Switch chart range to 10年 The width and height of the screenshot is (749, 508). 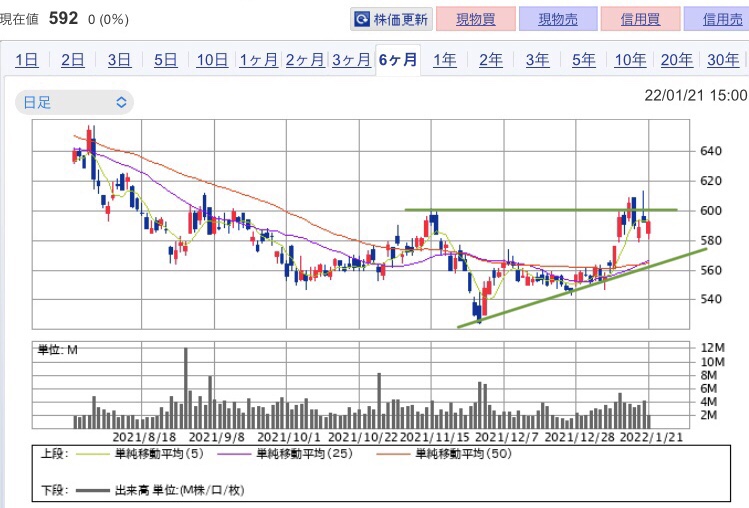[630, 60]
